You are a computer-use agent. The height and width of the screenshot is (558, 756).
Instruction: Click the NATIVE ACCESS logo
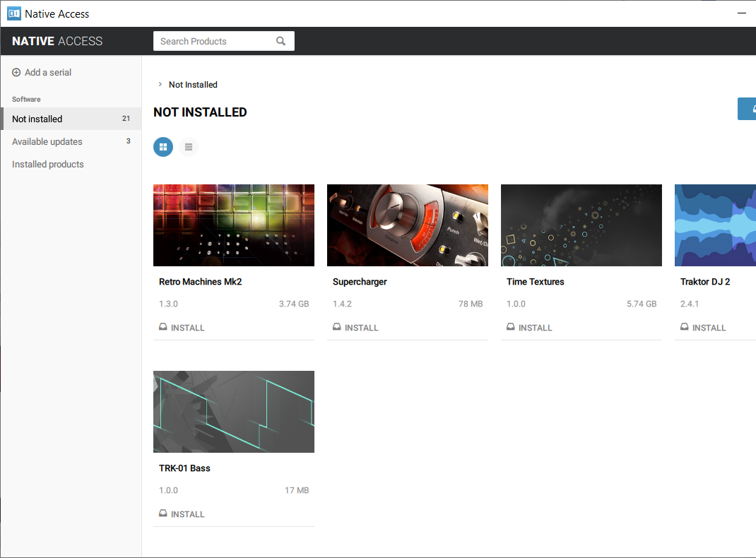57,41
